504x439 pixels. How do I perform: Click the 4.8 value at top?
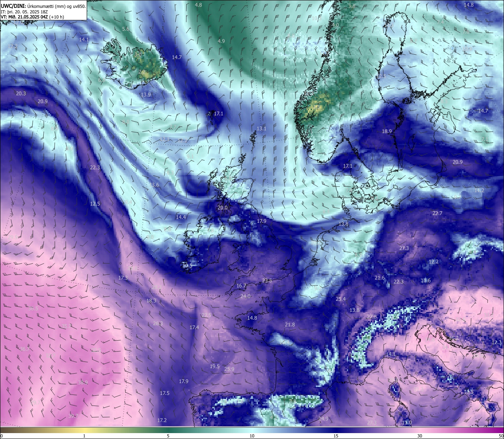pyautogui.click(x=198, y=5)
